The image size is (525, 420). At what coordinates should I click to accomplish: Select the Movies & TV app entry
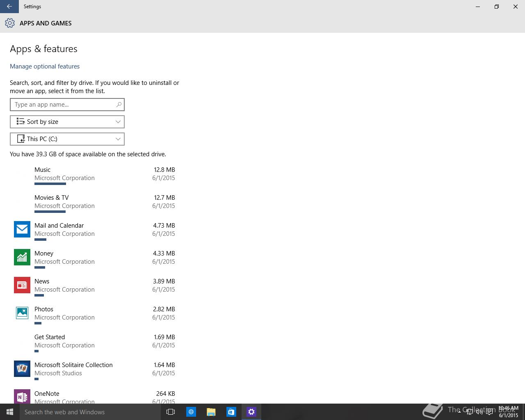(94, 203)
